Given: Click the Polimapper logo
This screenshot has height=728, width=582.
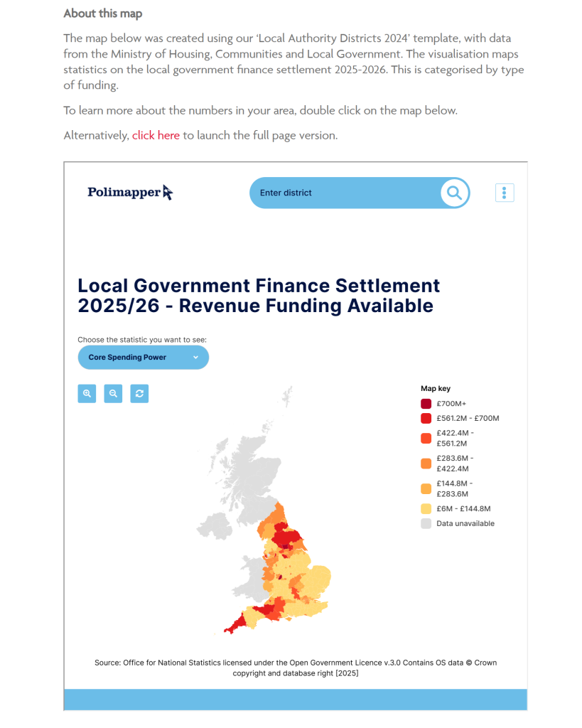Looking at the screenshot, I should (130, 192).
